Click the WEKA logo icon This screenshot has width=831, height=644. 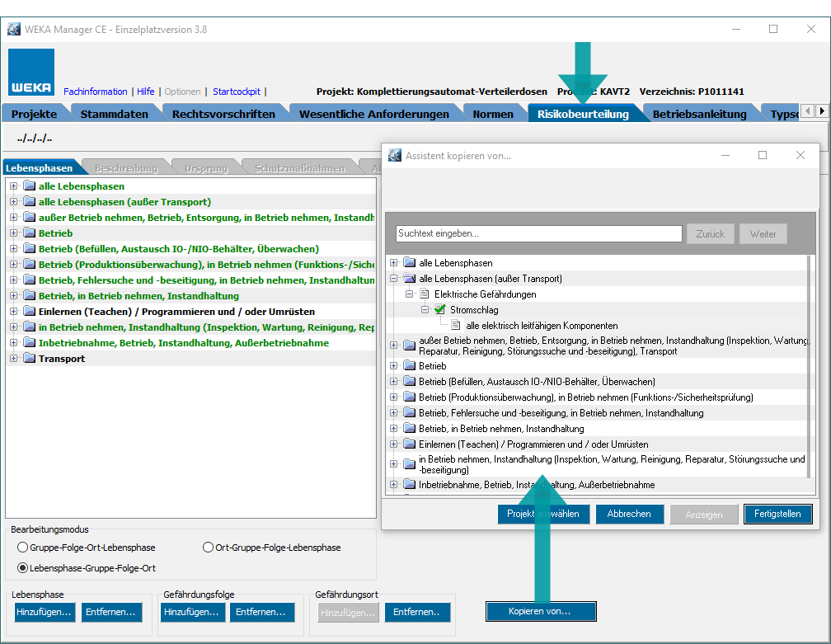tap(32, 73)
